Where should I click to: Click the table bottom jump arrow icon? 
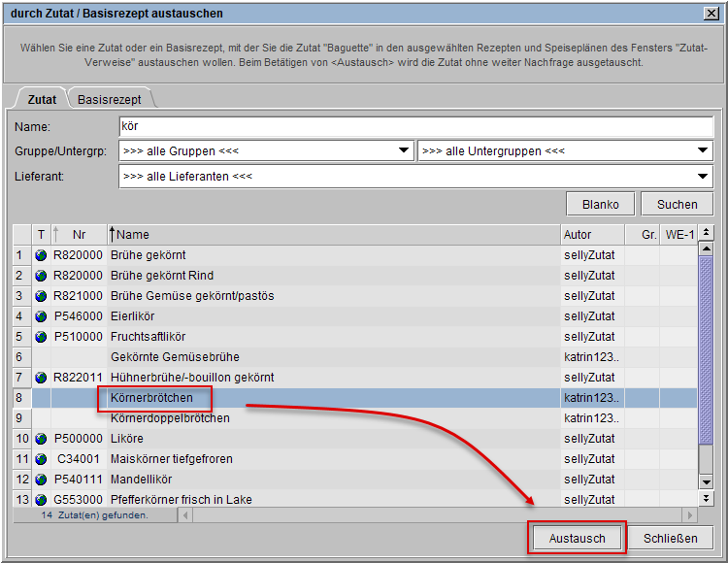pyautogui.click(x=706, y=499)
